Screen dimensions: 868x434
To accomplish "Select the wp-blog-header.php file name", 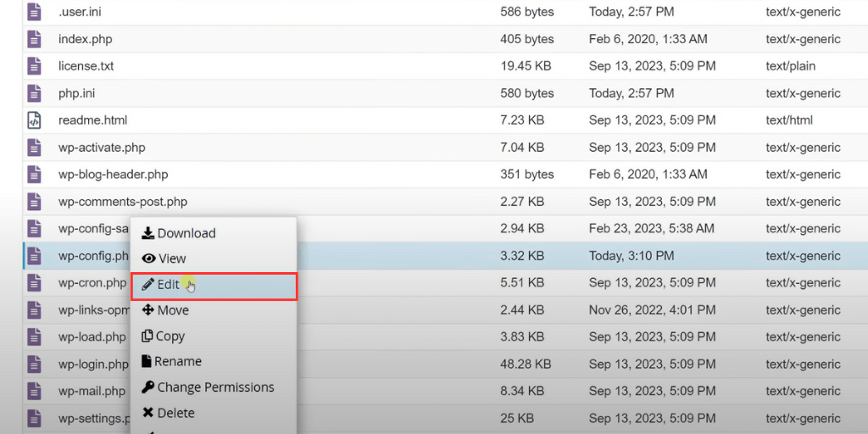I will click(113, 175).
